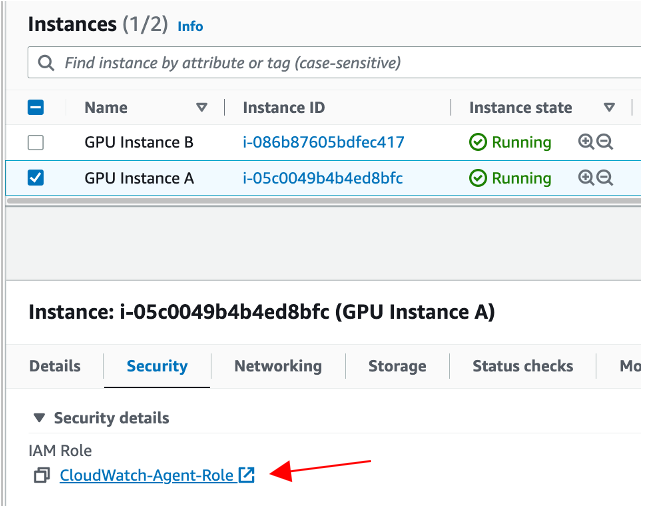Sort by Name column arrow
The image size is (646, 519).
[x=201, y=108]
